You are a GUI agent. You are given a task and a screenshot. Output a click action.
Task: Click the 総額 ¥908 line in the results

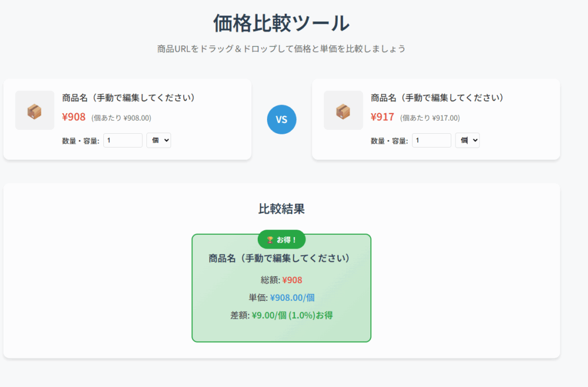281,280
